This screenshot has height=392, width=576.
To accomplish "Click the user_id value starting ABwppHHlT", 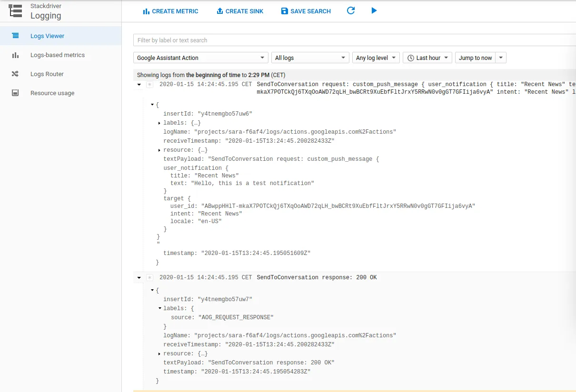I will (338, 206).
